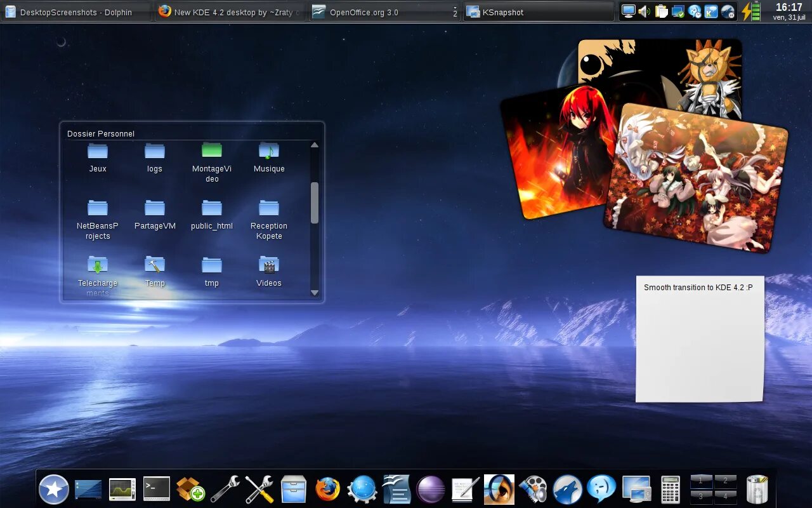
Task: Open the Musique folder
Action: [x=269, y=157]
